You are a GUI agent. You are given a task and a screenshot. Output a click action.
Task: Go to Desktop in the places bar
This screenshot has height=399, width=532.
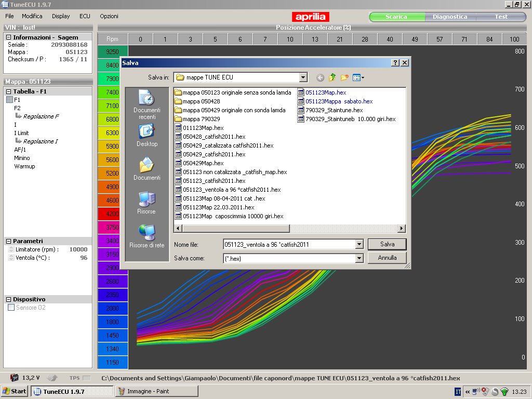[147, 135]
